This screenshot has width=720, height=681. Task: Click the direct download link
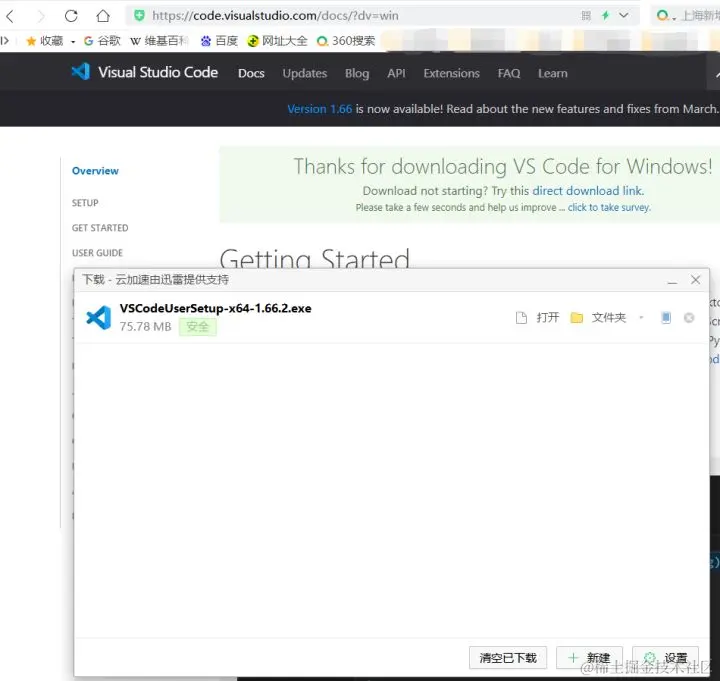pos(588,191)
